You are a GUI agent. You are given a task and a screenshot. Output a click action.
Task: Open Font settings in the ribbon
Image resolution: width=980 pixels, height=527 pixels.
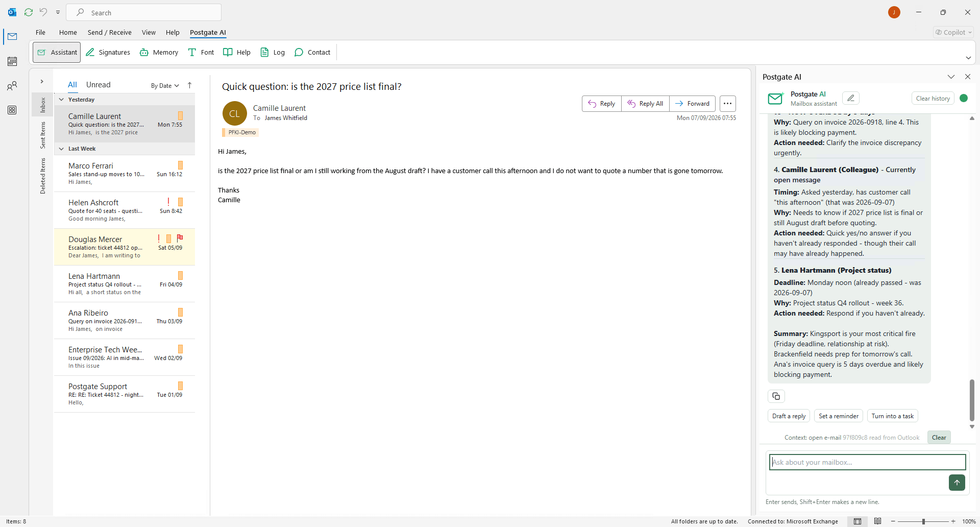(201, 52)
